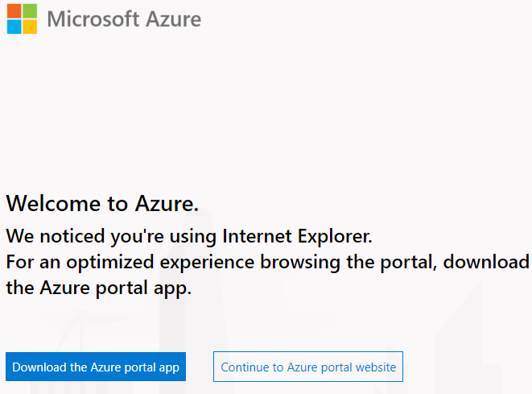Click the "For an optimized experience" line
Screen dimensions: 532x394
point(267,263)
